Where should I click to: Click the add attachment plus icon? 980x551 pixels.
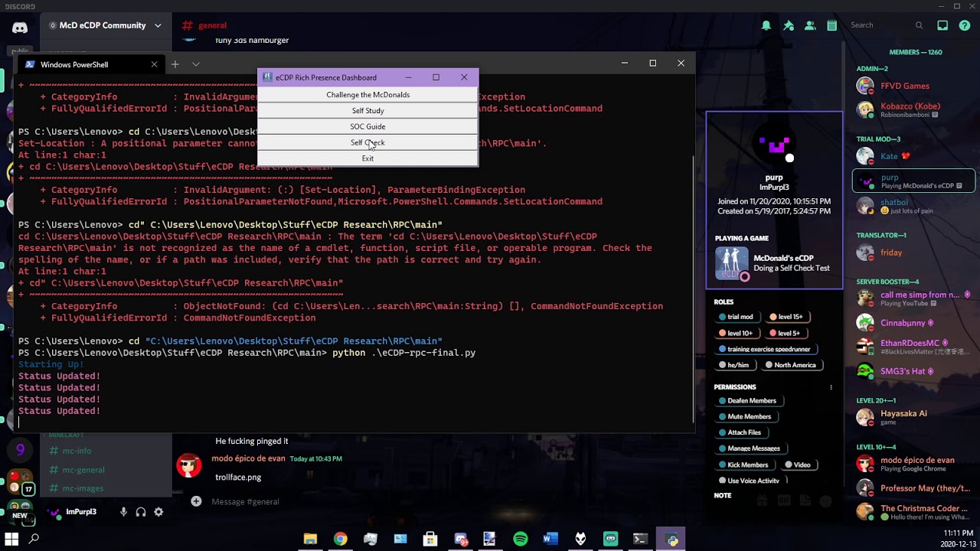(x=196, y=501)
